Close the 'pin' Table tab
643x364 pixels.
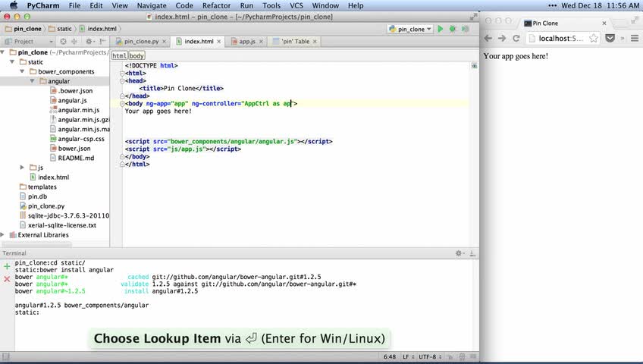315,42
